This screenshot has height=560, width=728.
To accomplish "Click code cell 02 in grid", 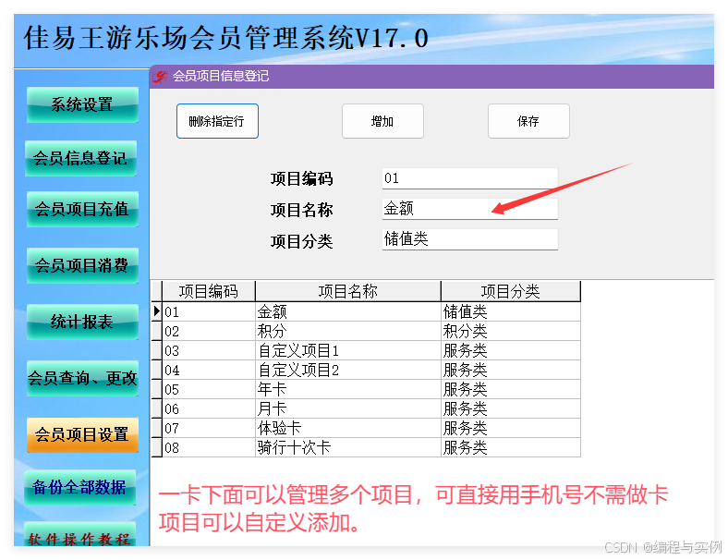I will (x=209, y=331).
